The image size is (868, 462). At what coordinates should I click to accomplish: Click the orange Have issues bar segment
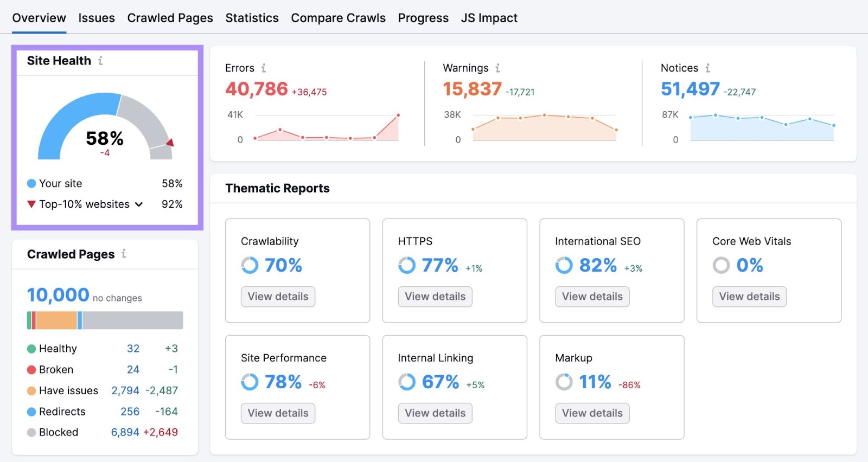56,320
